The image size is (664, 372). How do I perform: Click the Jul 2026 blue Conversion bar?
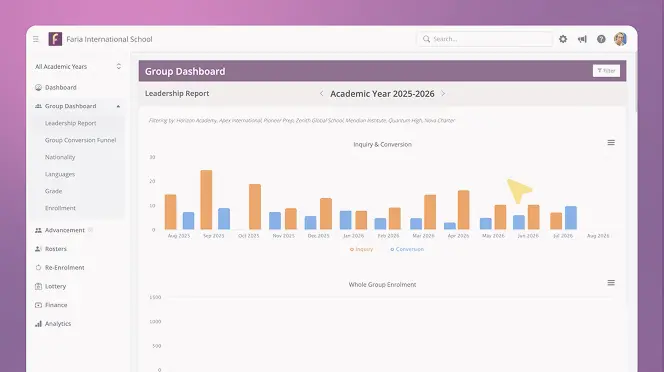[x=570, y=218]
